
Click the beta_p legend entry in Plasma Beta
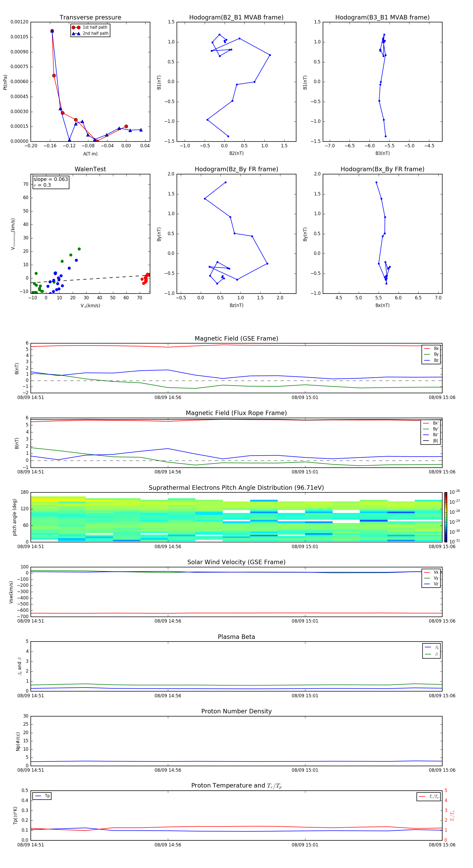432,647
